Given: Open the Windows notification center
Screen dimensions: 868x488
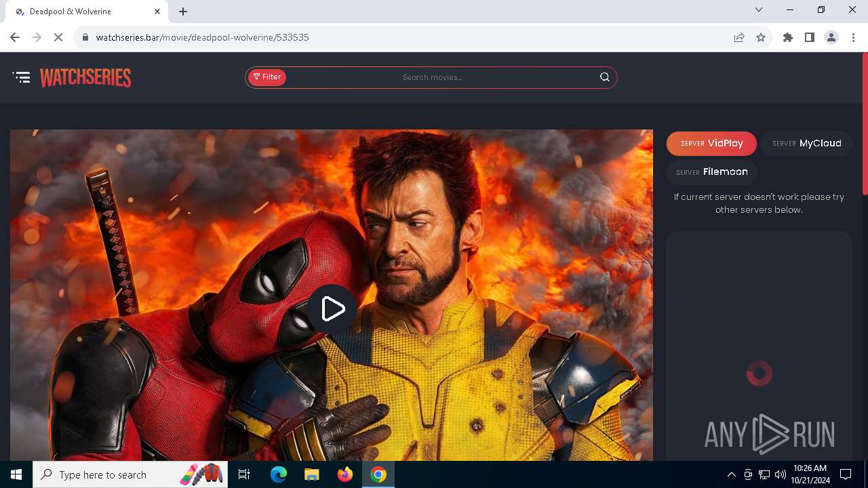Looking at the screenshot, I should tap(846, 474).
